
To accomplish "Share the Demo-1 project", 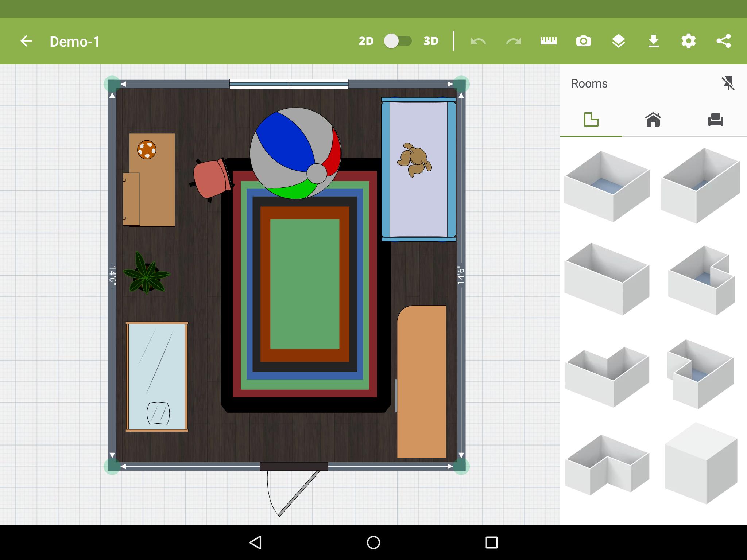I will point(723,41).
